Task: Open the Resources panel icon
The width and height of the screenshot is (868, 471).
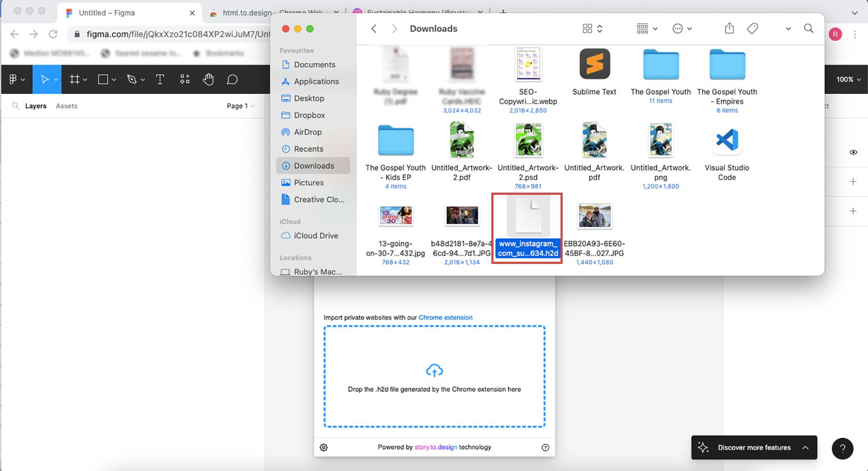Action: point(184,79)
